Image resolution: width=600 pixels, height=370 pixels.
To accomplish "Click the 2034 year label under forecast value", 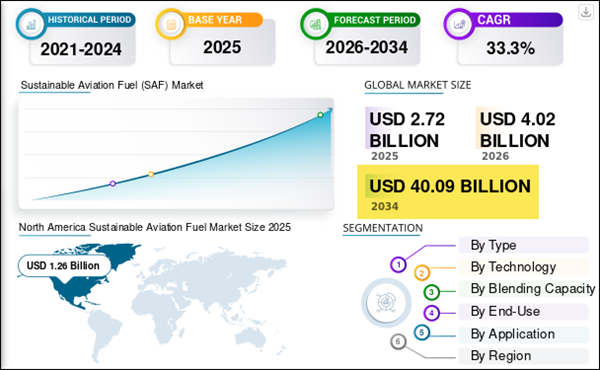I will 385,206.
